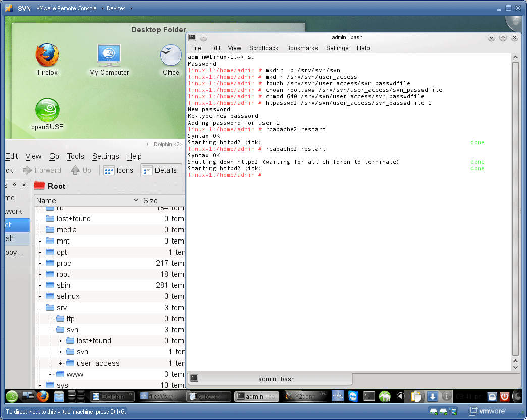Click the openSUSE start menu button in taskbar

coord(12,396)
